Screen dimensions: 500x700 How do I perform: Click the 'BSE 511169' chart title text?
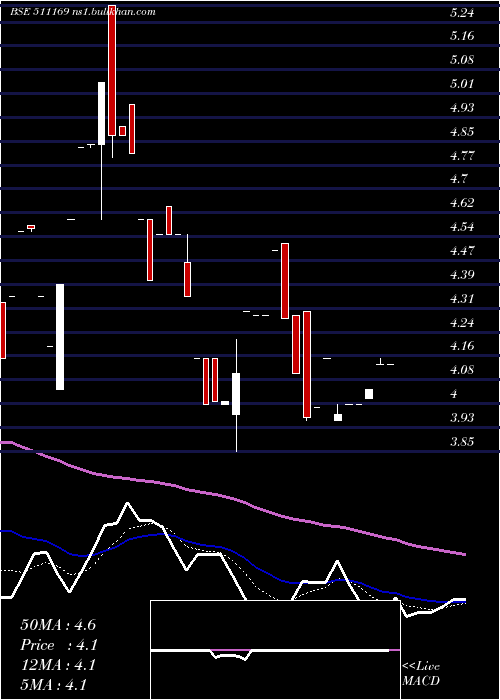pos(39,12)
